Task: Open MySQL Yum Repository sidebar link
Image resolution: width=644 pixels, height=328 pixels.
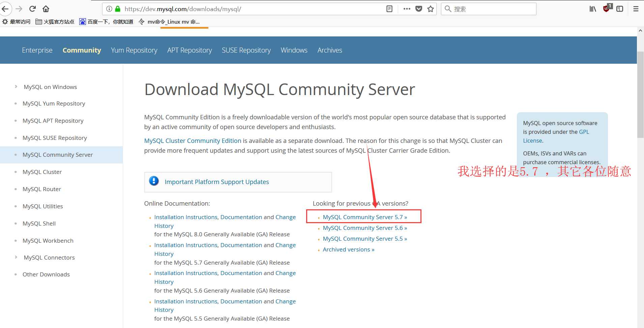Action: click(x=54, y=103)
